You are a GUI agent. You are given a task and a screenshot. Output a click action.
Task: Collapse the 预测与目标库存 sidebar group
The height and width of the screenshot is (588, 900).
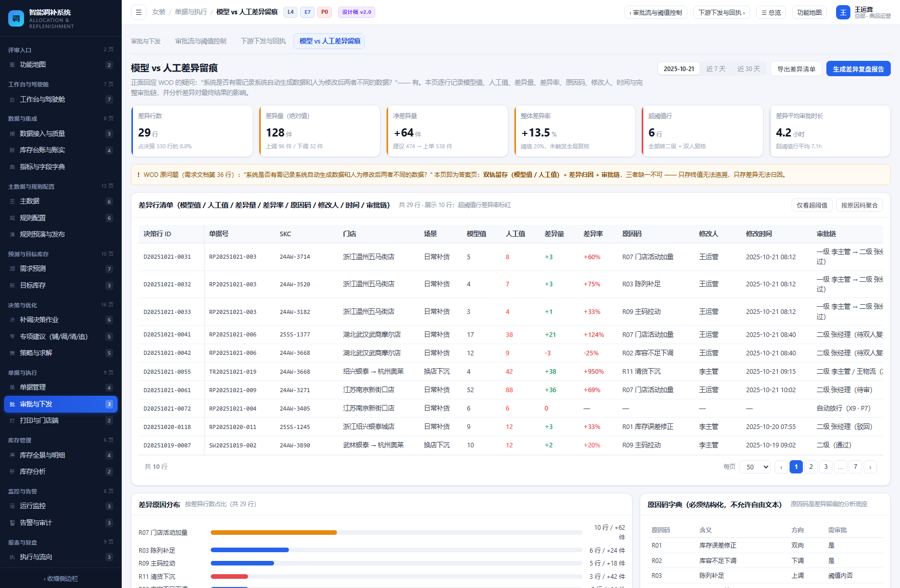pyautogui.click(x=61, y=254)
